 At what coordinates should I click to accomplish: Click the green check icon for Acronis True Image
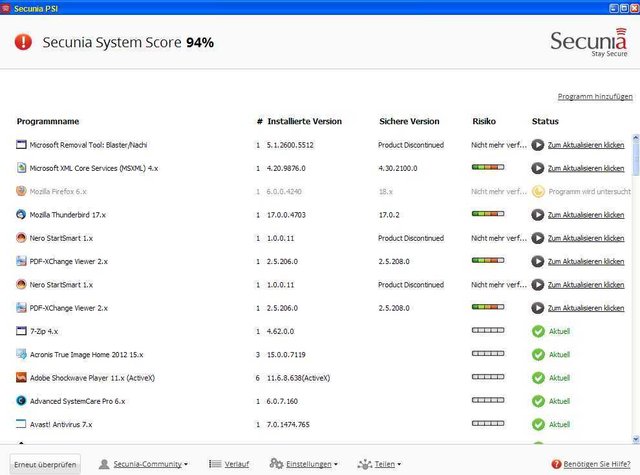(538, 355)
